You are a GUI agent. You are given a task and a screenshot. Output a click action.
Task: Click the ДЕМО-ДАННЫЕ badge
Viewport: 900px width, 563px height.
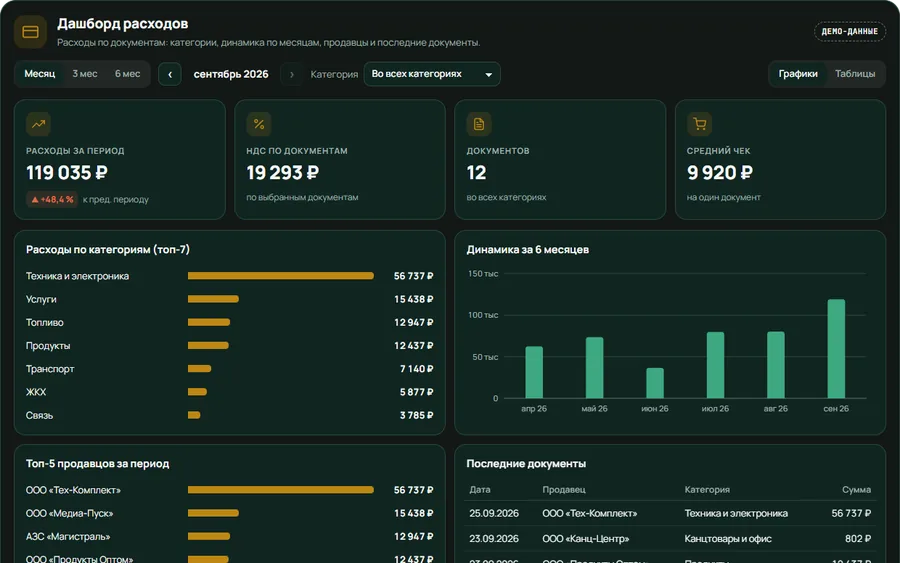pos(849,32)
